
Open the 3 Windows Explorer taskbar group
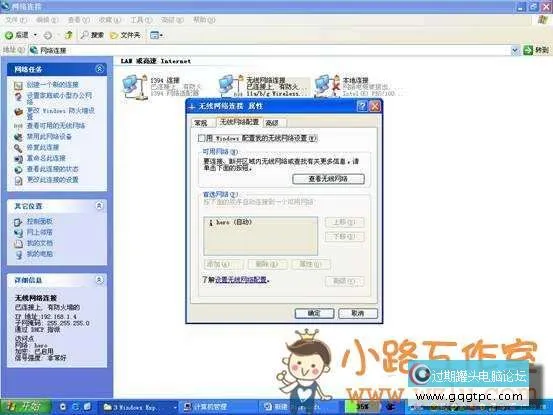[x=139, y=407]
